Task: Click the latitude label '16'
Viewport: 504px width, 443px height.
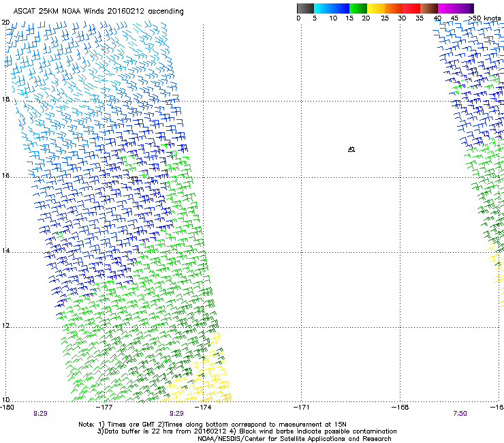Action: click(x=5, y=176)
